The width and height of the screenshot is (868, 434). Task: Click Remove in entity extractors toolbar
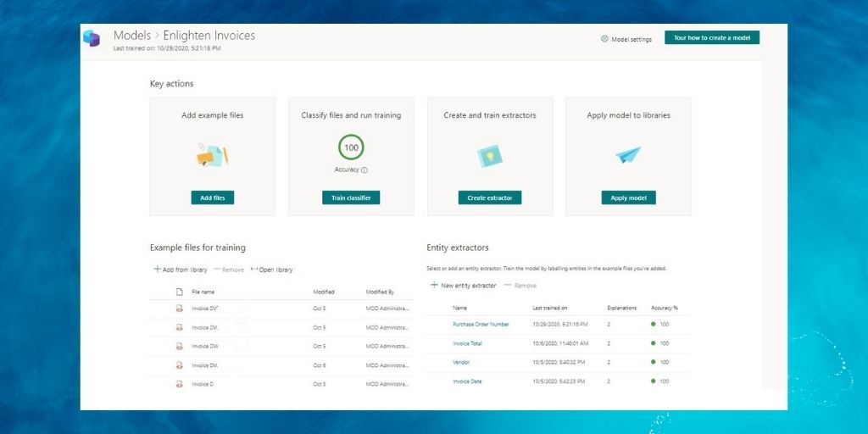(520, 286)
